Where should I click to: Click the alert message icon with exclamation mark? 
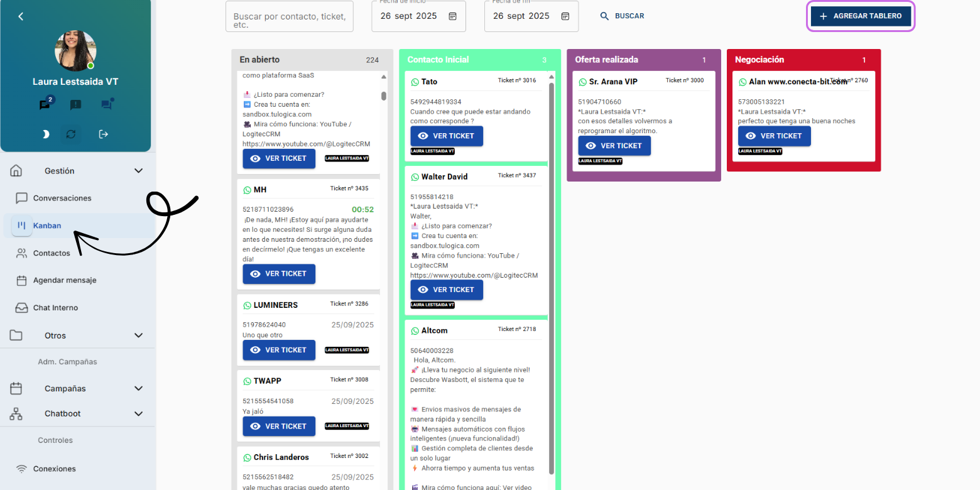coord(75,105)
